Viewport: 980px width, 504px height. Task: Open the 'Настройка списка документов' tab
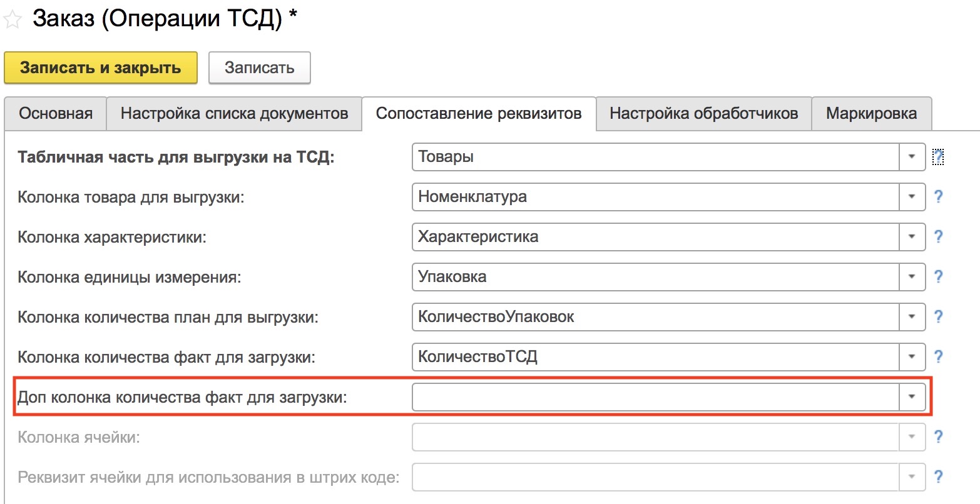coord(234,113)
